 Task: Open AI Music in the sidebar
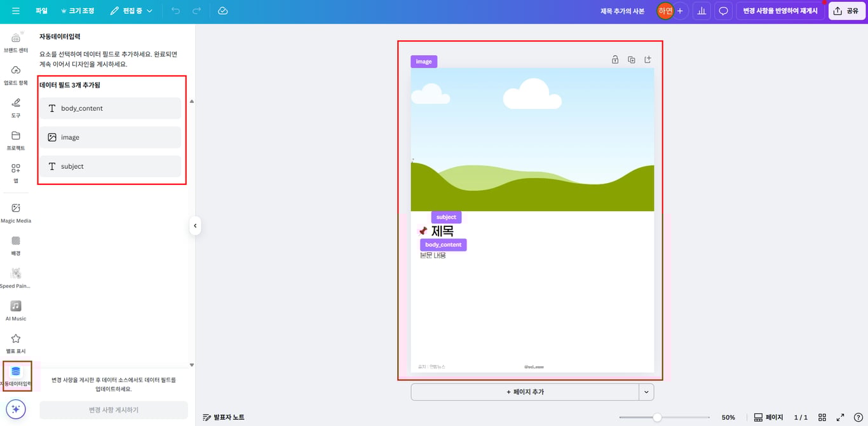click(x=16, y=310)
